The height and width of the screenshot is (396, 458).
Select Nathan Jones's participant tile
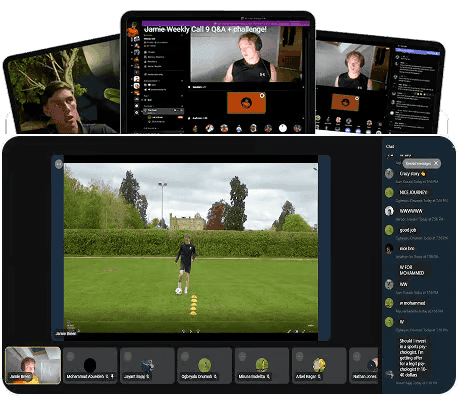click(x=364, y=365)
